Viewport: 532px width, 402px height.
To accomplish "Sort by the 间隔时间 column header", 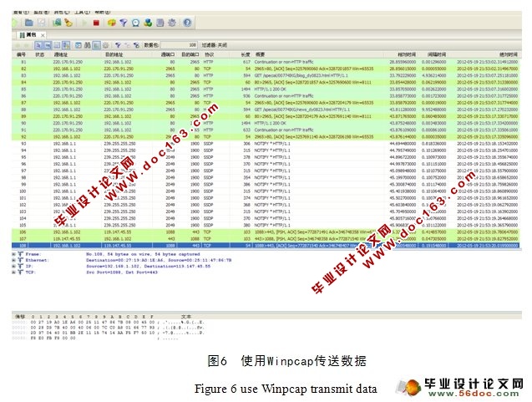I will [437, 54].
